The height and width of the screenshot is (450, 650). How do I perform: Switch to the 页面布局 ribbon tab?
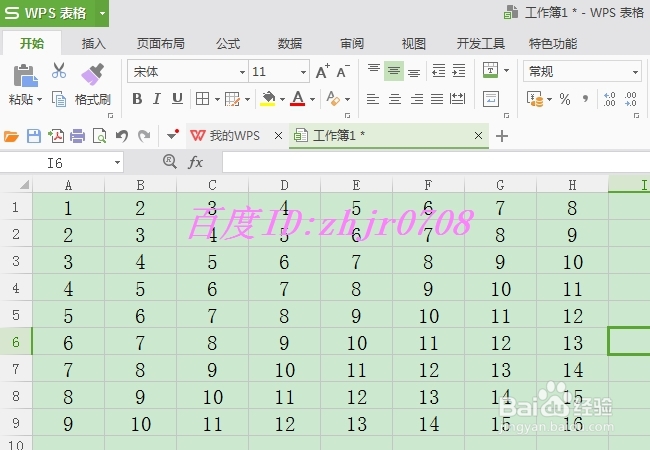(161, 43)
